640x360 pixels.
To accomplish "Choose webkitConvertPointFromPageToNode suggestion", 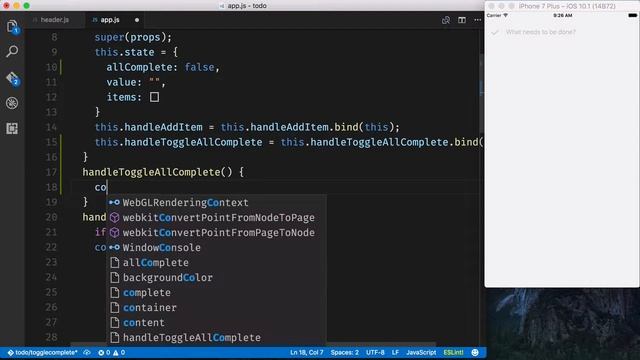I will point(216,233).
